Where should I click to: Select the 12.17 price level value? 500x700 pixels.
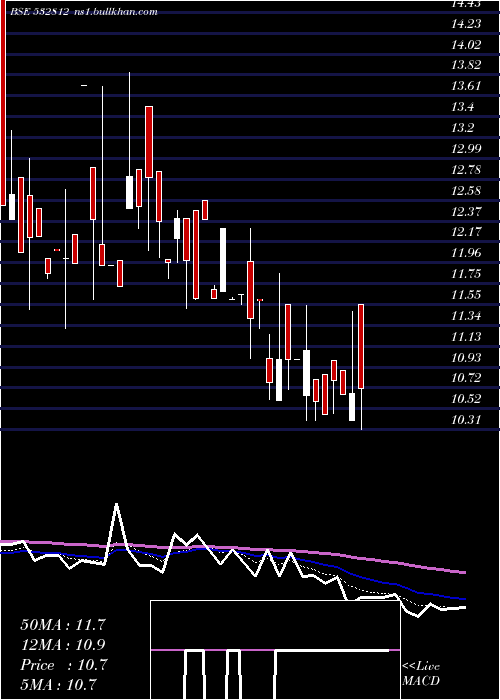pos(466,232)
